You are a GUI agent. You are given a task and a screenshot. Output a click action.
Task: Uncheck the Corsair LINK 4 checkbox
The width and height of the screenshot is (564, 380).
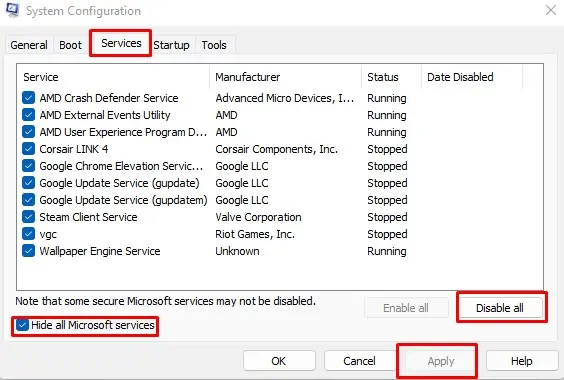[28, 149]
